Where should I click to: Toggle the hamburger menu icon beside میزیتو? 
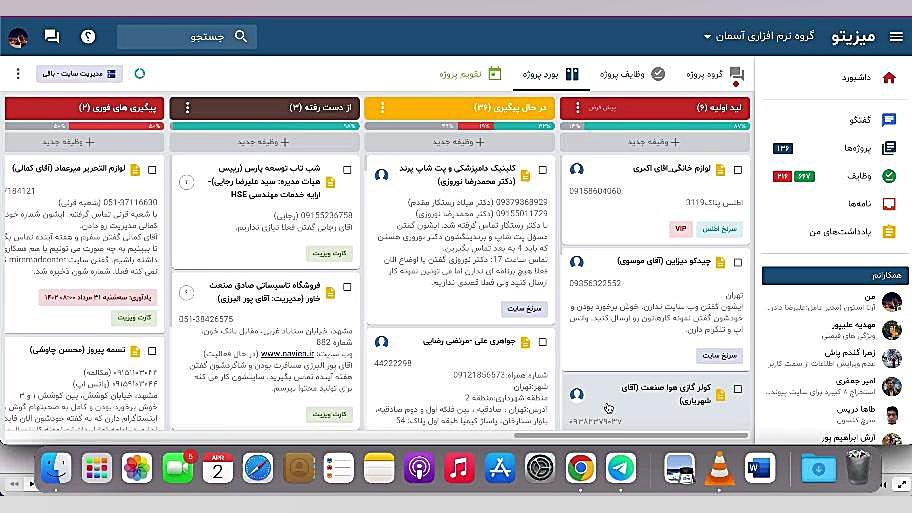coord(895,37)
